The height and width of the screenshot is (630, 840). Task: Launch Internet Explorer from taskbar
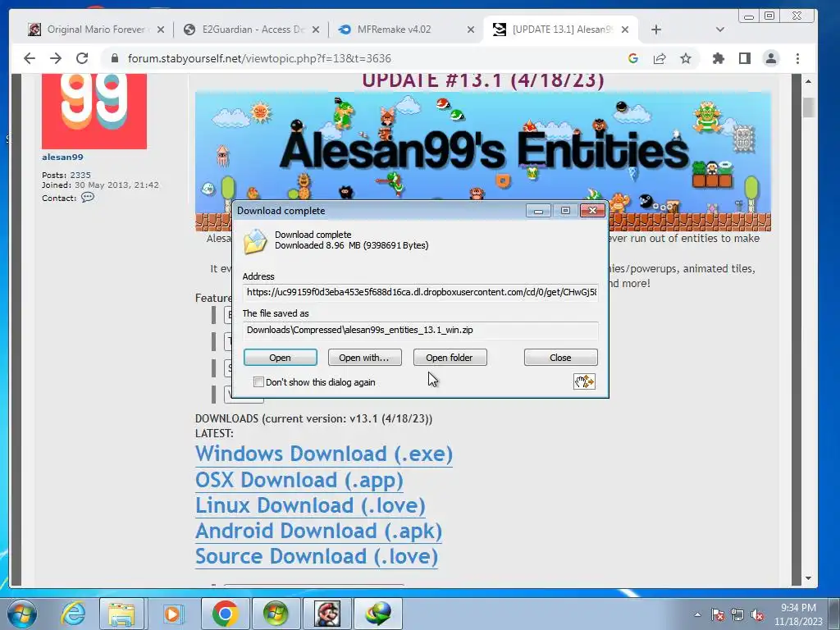point(73,614)
